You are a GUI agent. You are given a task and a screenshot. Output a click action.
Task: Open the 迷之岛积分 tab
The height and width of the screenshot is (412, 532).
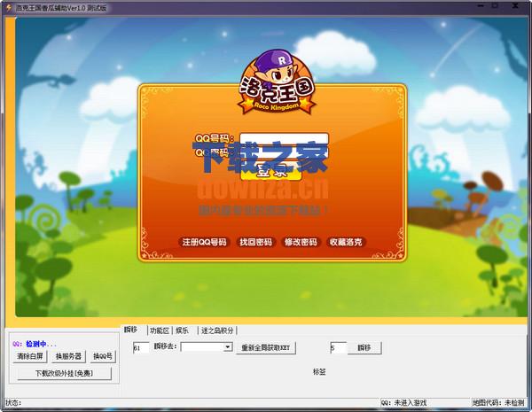point(217,330)
